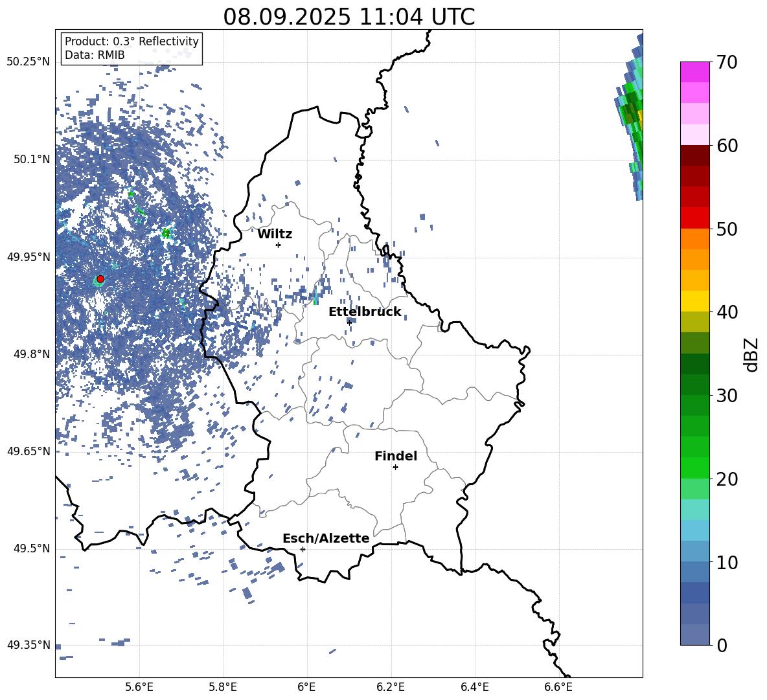Pick the dark maroon colorbar swatch just below 60
This screenshot has height=700, width=767.
[694, 155]
